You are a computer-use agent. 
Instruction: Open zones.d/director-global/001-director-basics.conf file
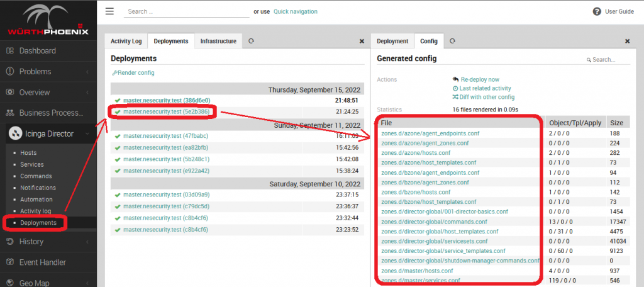445,211
